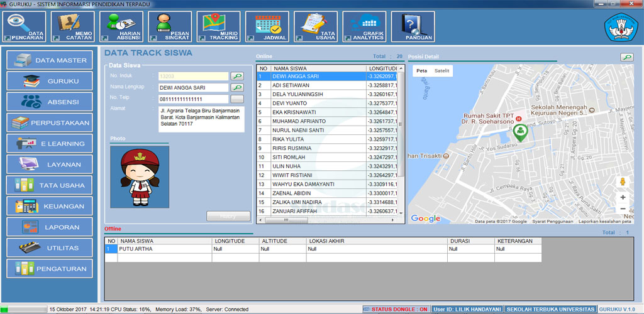Zoom in the map with plus button

tap(623, 197)
